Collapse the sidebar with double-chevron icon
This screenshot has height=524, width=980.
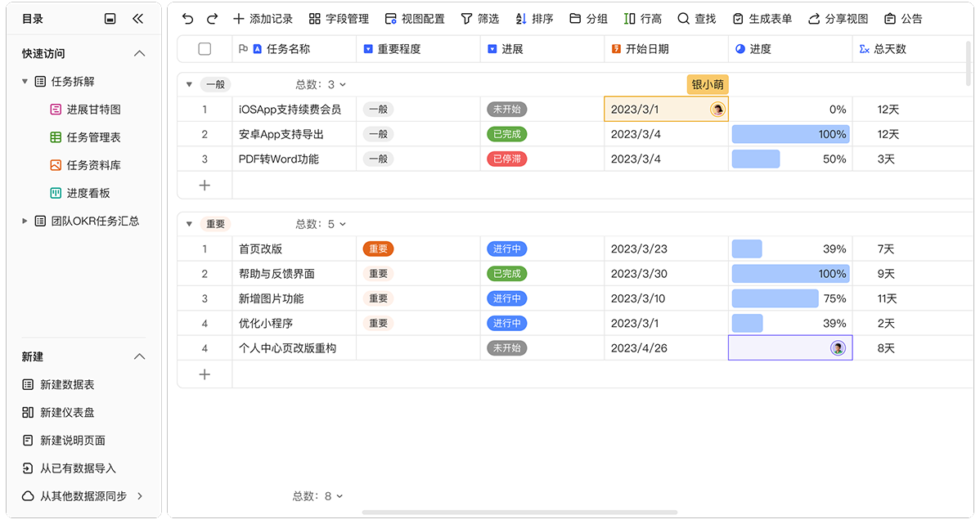point(137,19)
